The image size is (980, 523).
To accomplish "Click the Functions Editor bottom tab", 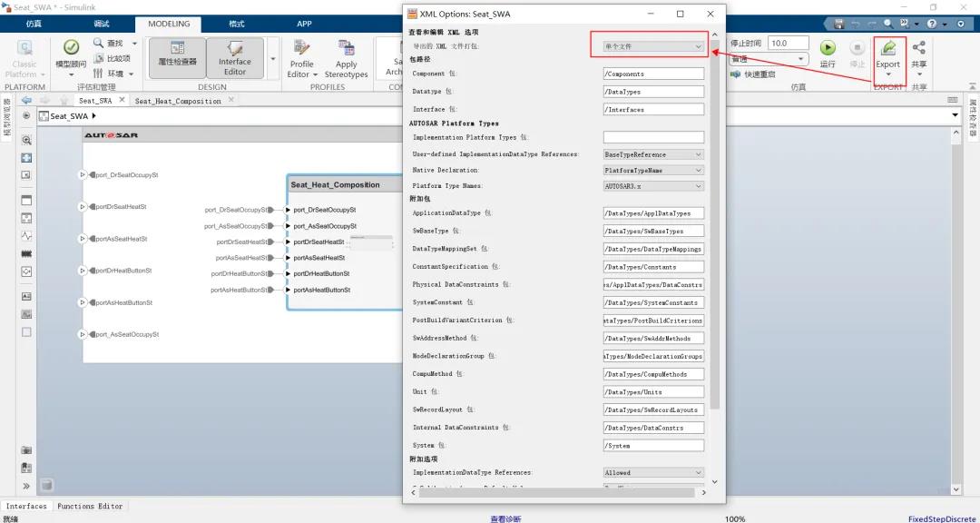I will tap(90, 506).
